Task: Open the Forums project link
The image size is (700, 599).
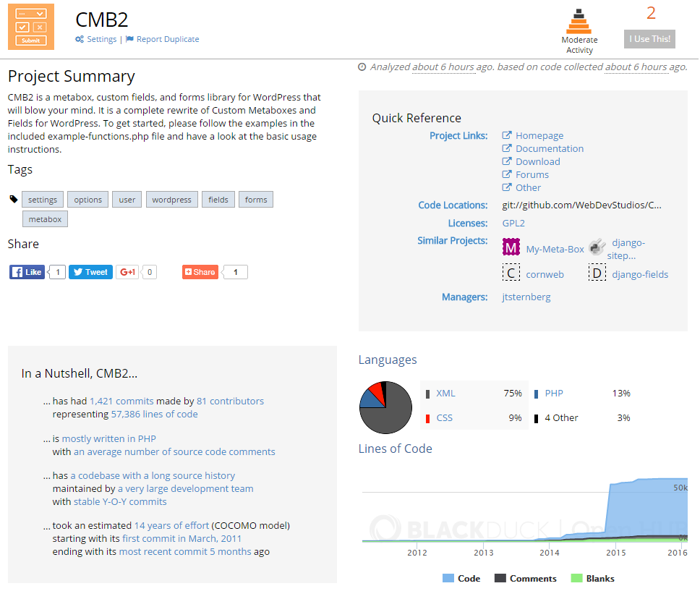Action: point(532,174)
